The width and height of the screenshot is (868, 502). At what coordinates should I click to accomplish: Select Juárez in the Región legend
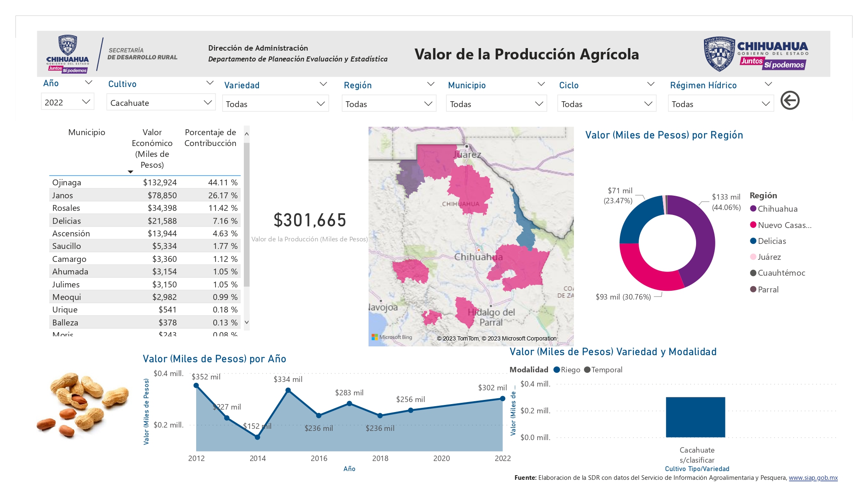click(x=766, y=257)
